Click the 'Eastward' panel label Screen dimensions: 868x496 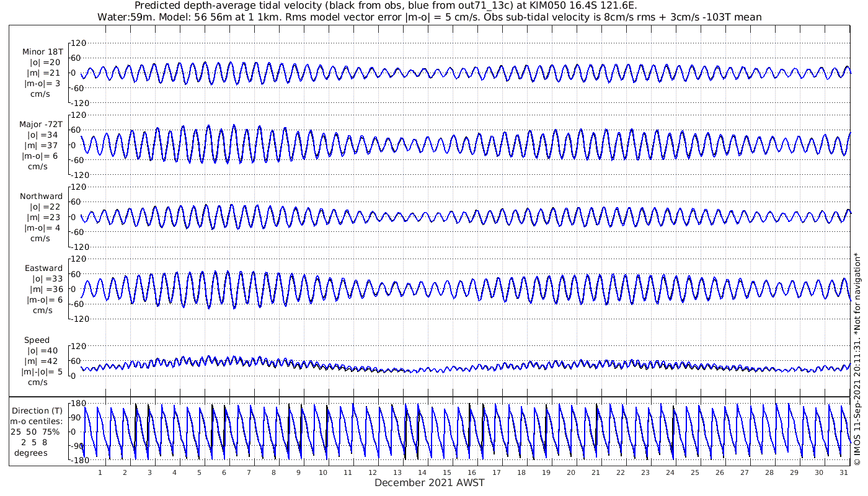point(43,268)
